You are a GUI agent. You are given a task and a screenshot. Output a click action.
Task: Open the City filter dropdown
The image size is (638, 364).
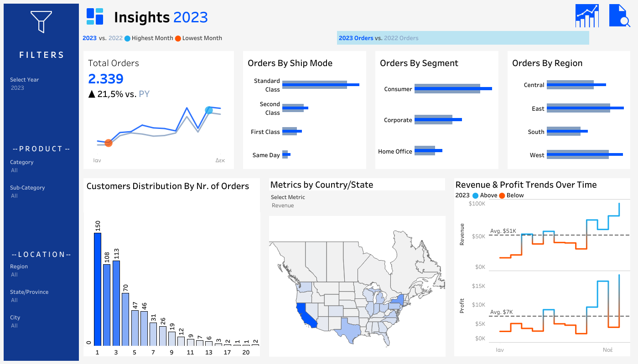(41, 326)
